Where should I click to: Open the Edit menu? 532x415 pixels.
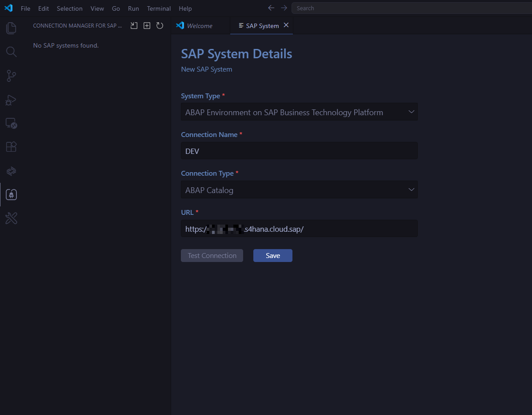click(44, 8)
